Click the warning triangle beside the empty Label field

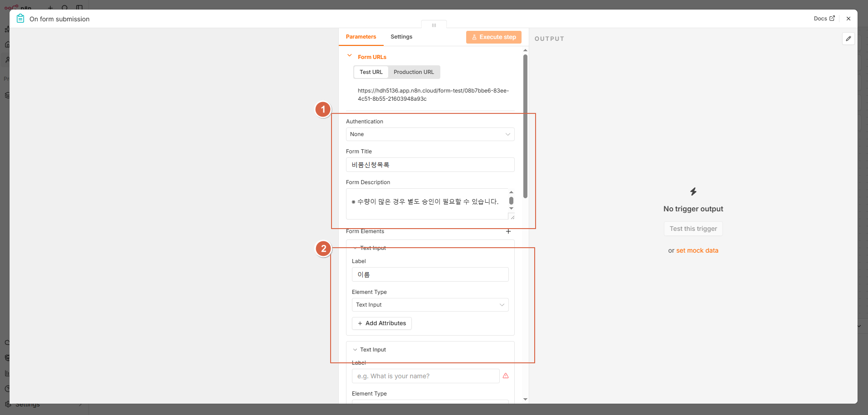point(506,376)
